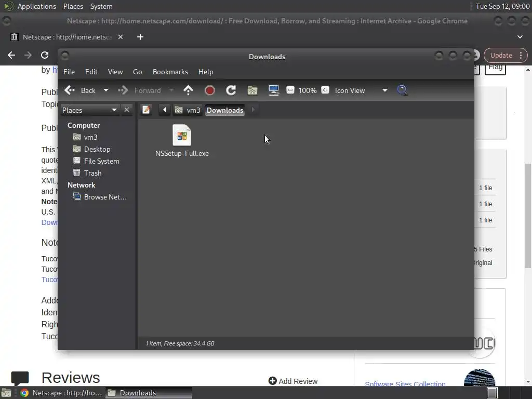The width and height of the screenshot is (532, 399).
Task: Go up to parent folder arrow
Action: 188,90
